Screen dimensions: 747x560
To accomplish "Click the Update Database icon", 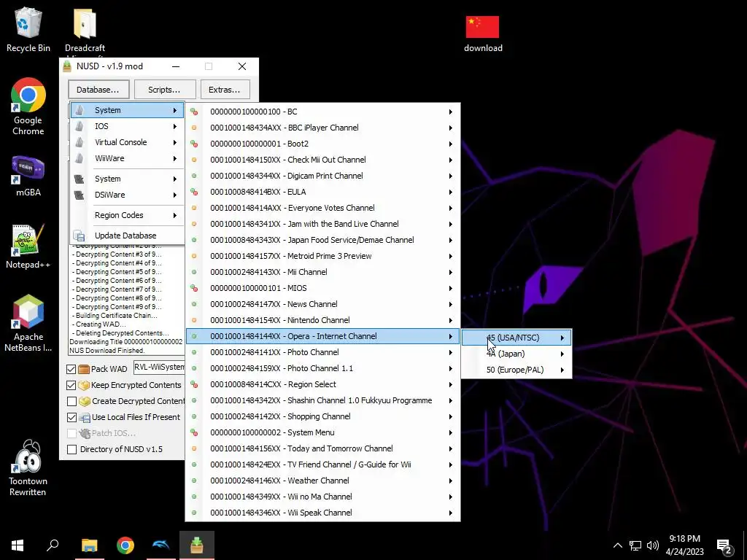I will click(79, 236).
